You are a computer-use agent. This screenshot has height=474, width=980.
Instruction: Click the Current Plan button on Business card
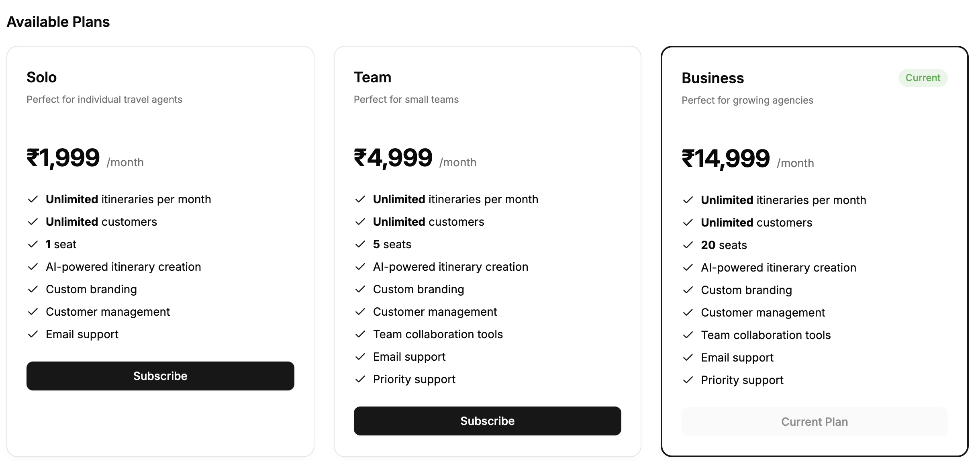pyautogui.click(x=815, y=421)
